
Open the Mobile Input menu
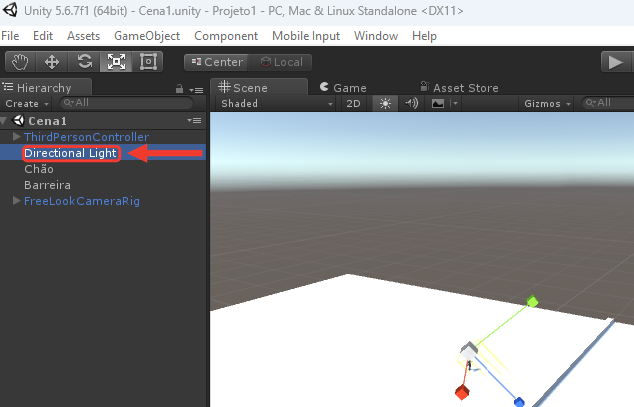tap(306, 36)
